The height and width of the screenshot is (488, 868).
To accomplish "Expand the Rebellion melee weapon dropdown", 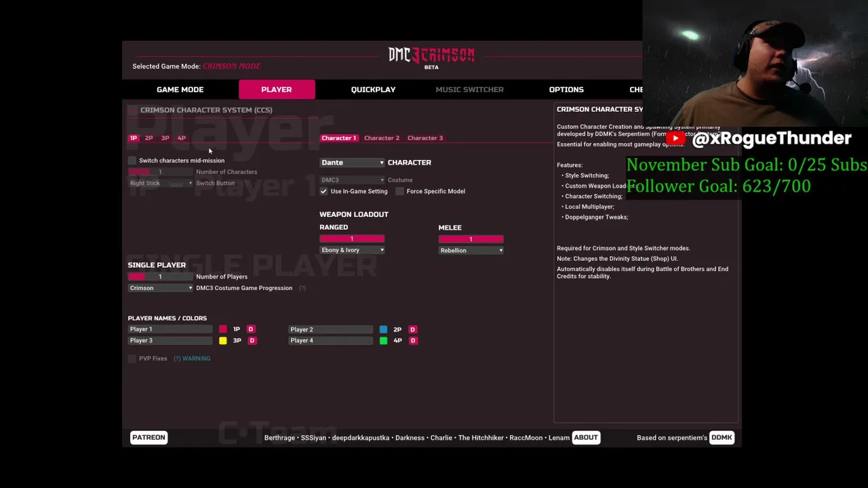I will 471,251.
